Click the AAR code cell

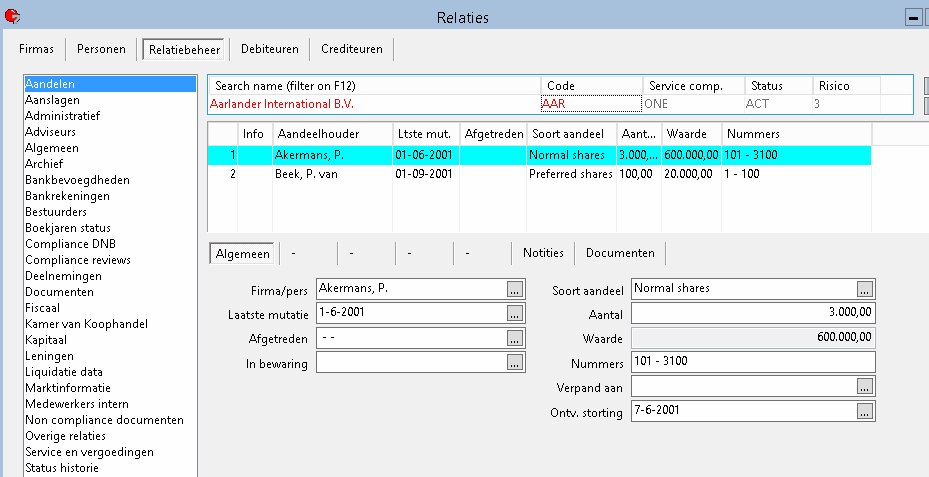pos(591,104)
